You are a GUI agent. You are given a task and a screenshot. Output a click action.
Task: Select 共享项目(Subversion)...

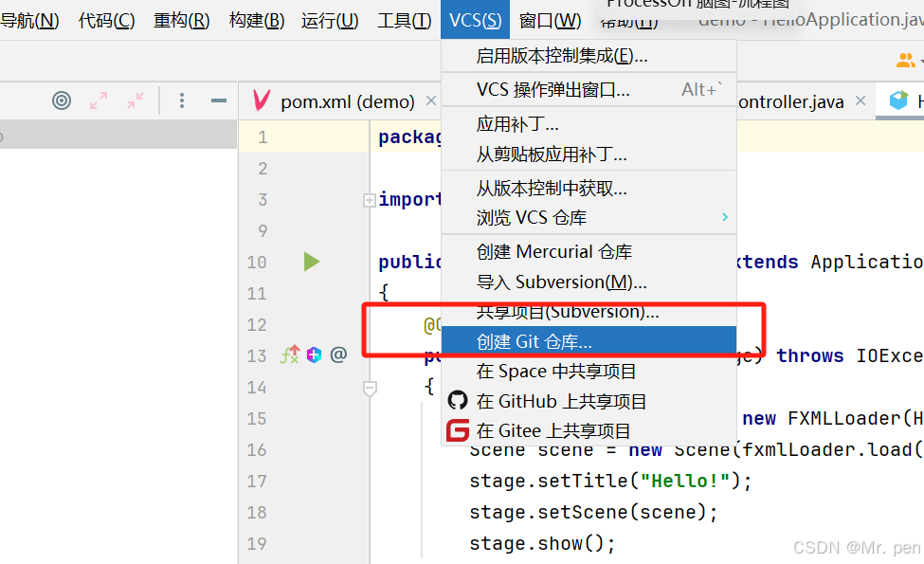[589, 312]
